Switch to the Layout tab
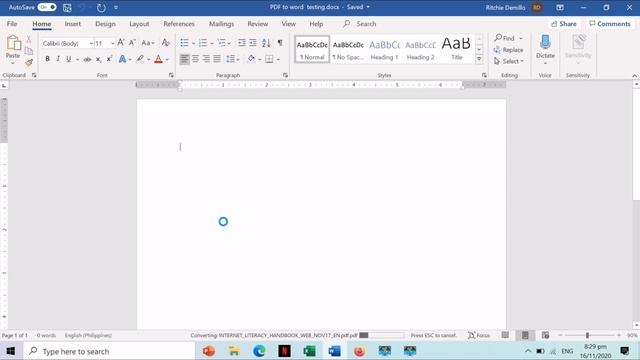The width and height of the screenshot is (640, 360). pyautogui.click(x=139, y=24)
